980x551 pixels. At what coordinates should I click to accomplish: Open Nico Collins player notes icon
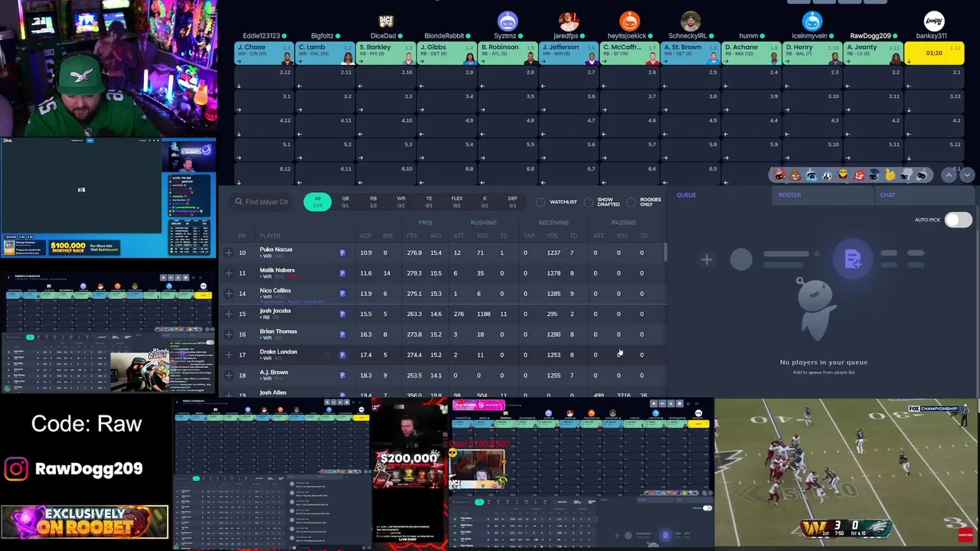342,293
